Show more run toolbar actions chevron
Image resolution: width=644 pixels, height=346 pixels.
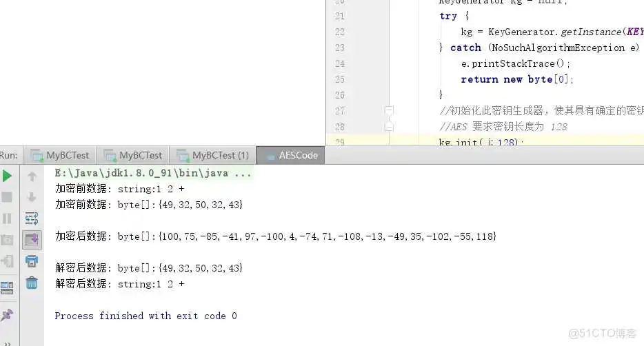point(7,343)
